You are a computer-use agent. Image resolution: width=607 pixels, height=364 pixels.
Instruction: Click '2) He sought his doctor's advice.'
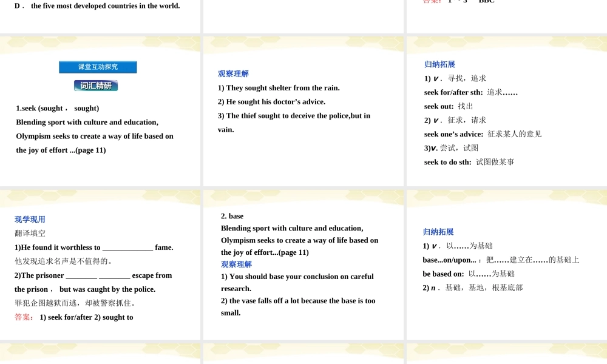[x=271, y=102]
